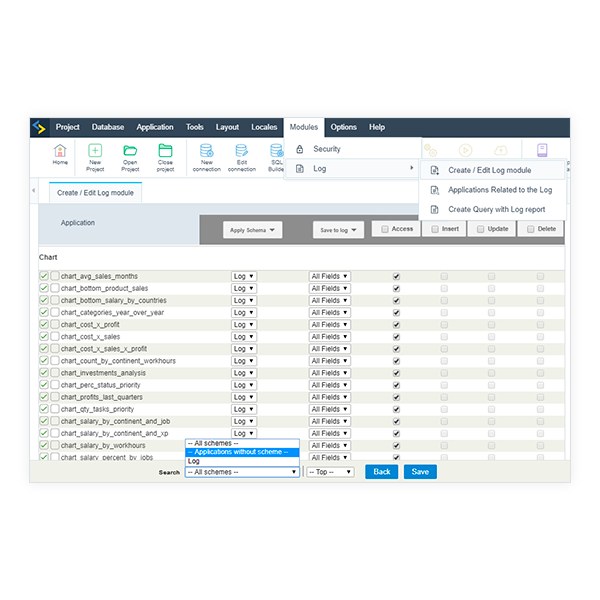The image size is (600, 600).
Task: Click the Home toolbar icon
Action: (x=61, y=151)
